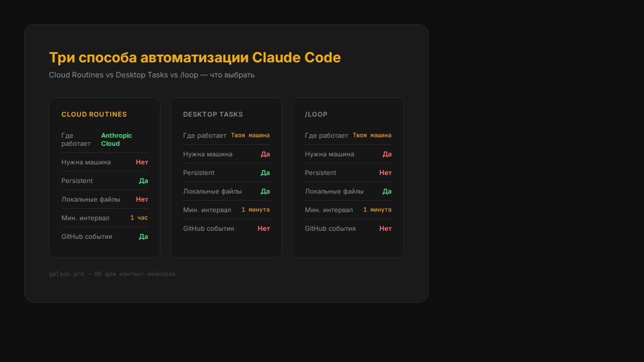The width and height of the screenshot is (644, 362).
Task: Click 'Нет' beside 'Локальные файлы' in Cloud Routines
Action: (x=142, y=200)
